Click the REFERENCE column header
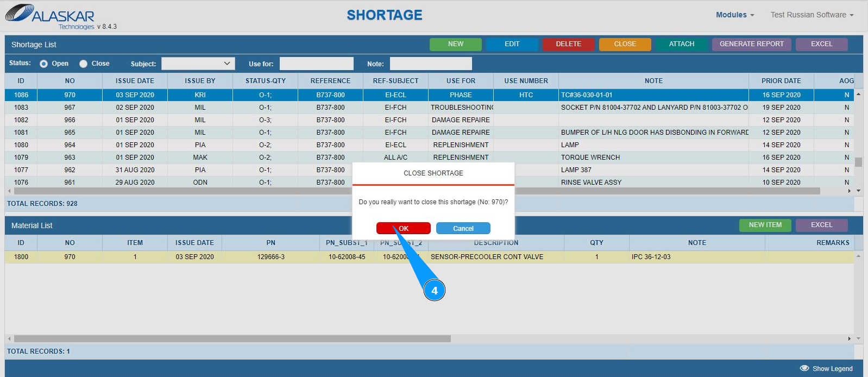This screenshot has width=868, height=377. pyautogui.click(x=330, y=81)
